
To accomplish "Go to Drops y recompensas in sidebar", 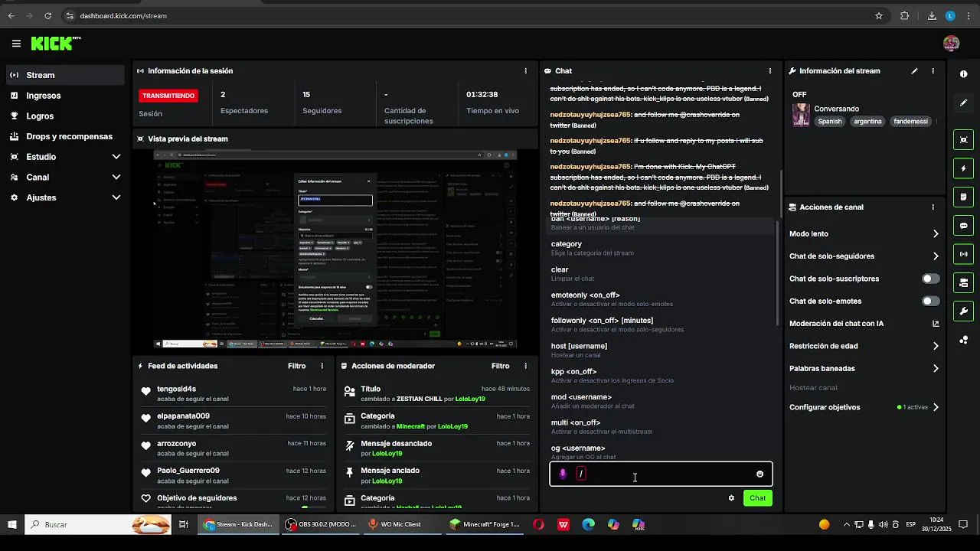I will tap(65, 136).
